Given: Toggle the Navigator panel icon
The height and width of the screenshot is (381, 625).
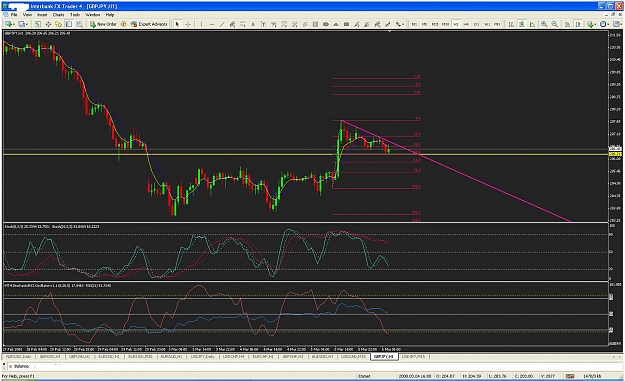Looking at the screenshot, I should tap(58, 24).
